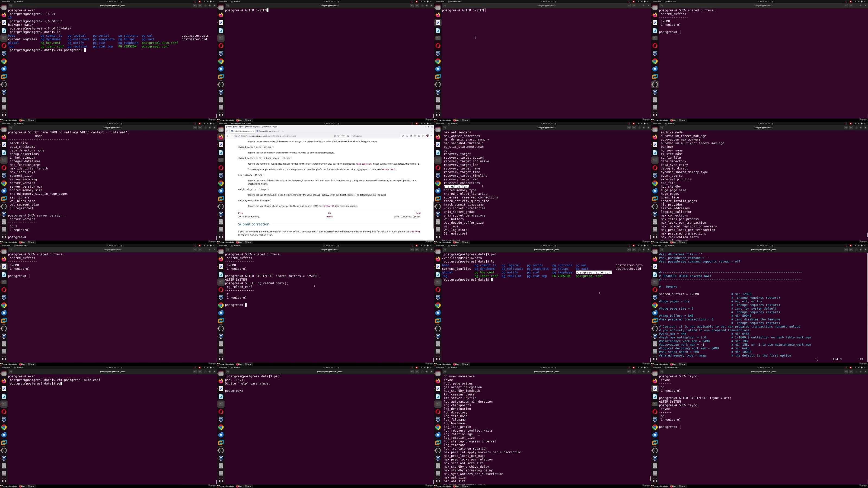The width and height of the screenshot is (868, 488).
Task: Follow the huge_page_size documentation link
Action: [x=363, y=164]
